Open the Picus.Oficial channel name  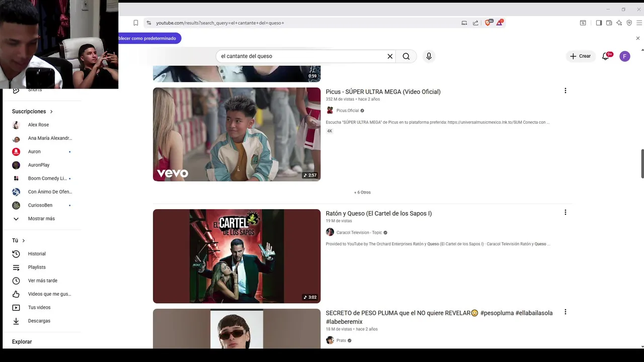[348, 111]
